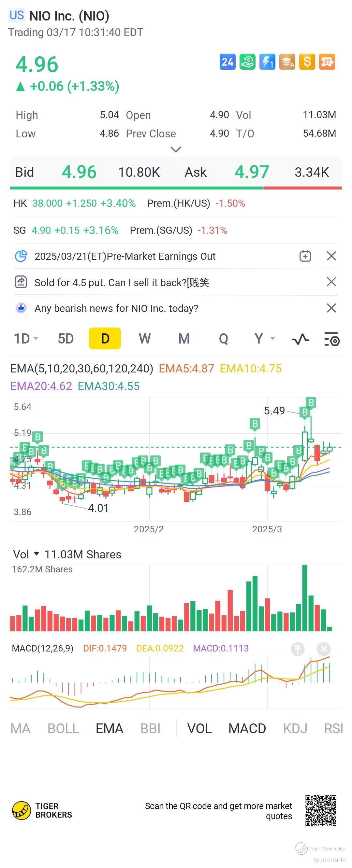This screenshot has height=868, width=352.
Task: Tap the green hand-coin icon
Action: click(247, 62)
